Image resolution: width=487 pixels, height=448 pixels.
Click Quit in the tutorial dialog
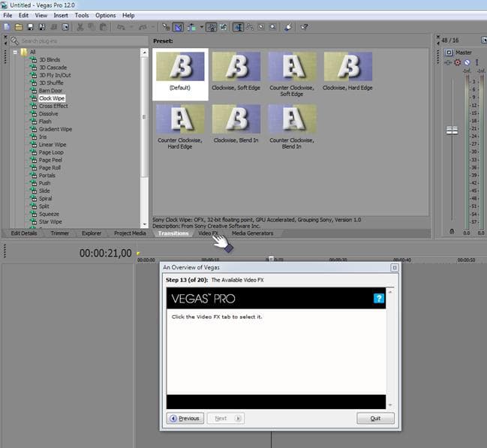[x=375, y=419]
